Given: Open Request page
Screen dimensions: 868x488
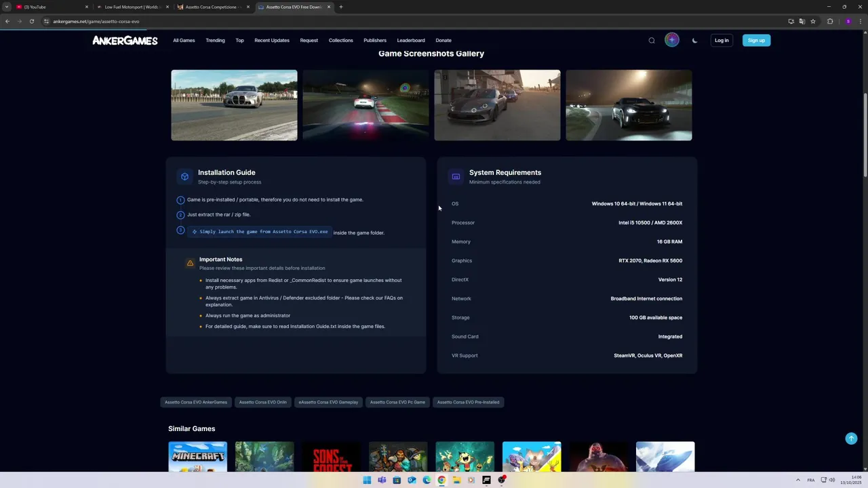Looking at the screenshot, I should [309, 41].
